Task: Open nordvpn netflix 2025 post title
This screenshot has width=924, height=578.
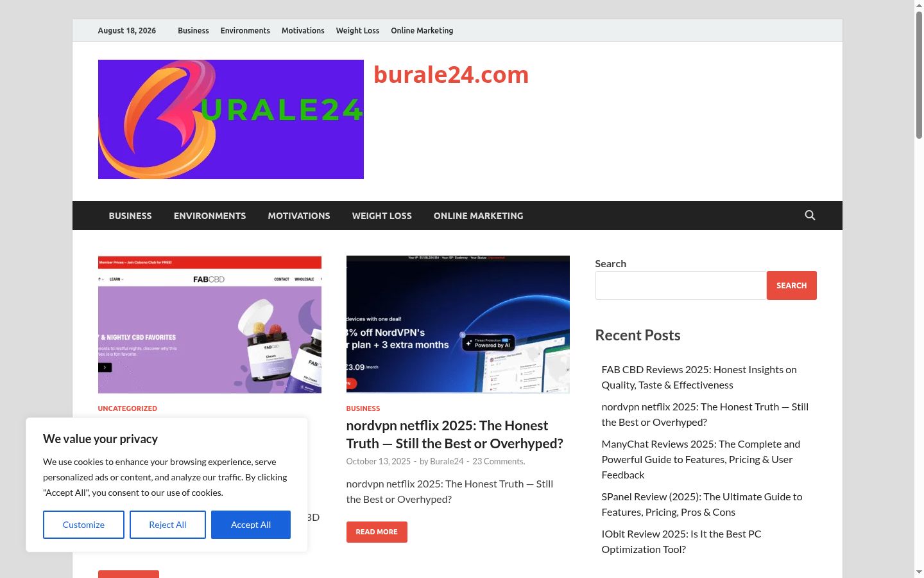Action: [455, 434]
